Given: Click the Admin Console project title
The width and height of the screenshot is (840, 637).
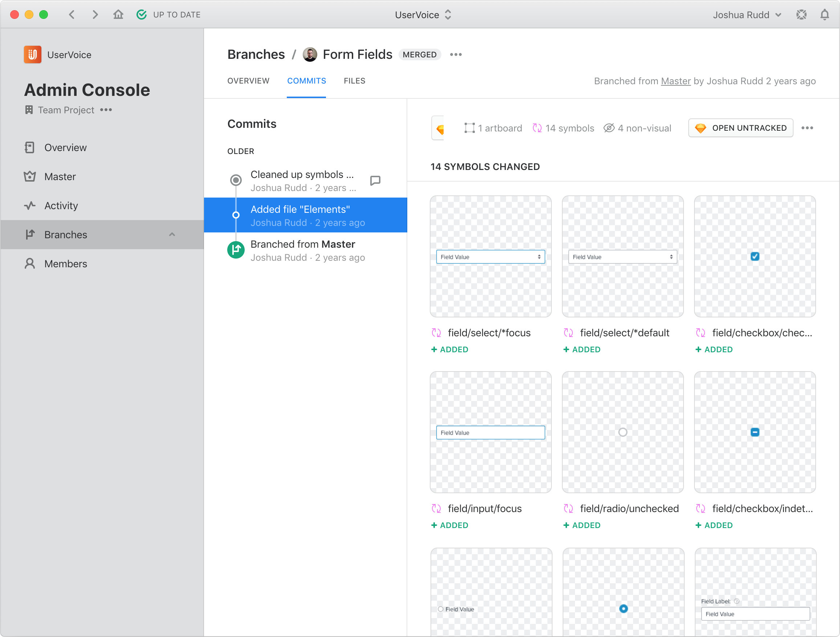Looking at the screenshot, I should click(87, 90).
